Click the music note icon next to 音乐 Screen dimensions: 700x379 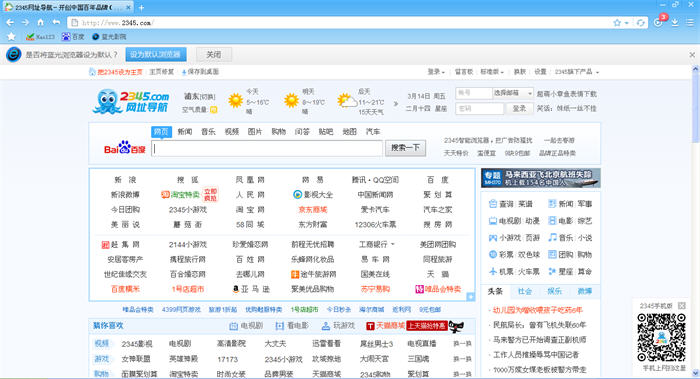552,237
